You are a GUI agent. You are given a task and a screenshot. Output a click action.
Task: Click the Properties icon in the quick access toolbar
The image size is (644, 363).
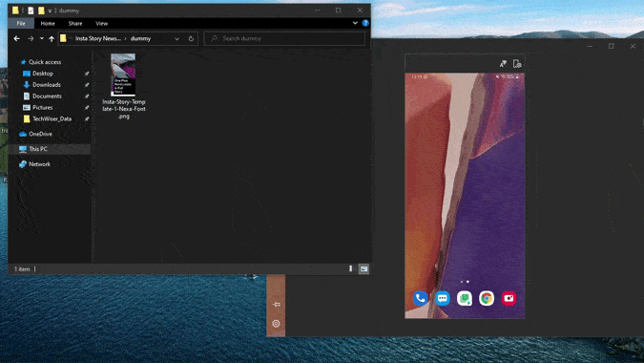tap(31, 11)
